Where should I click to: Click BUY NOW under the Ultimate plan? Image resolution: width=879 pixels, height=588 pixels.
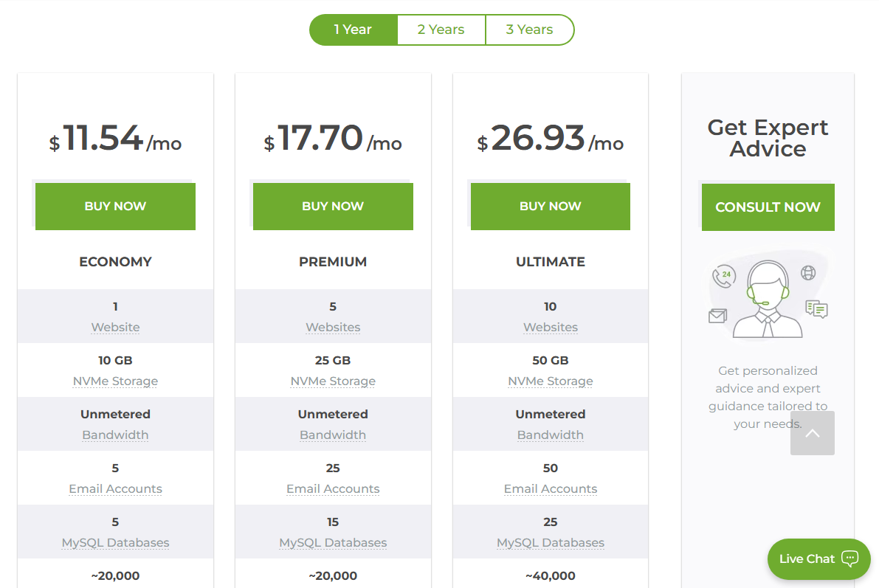(550, 206)
